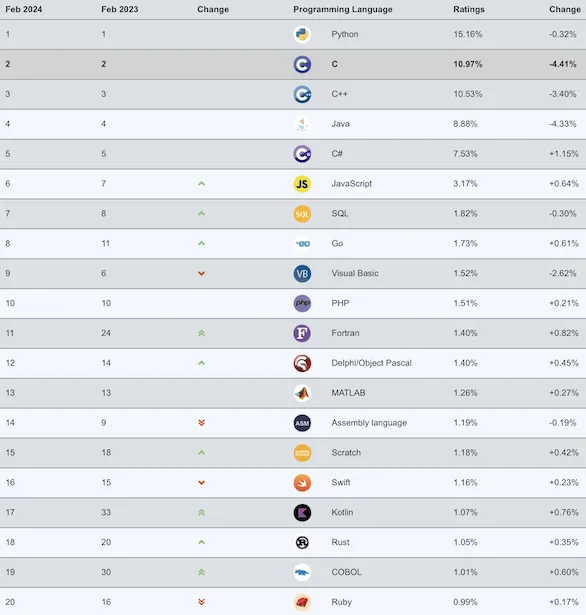
Task: Click the double up arrow in COBOL row
Action: pyautogui.click(x=201, y=572)
